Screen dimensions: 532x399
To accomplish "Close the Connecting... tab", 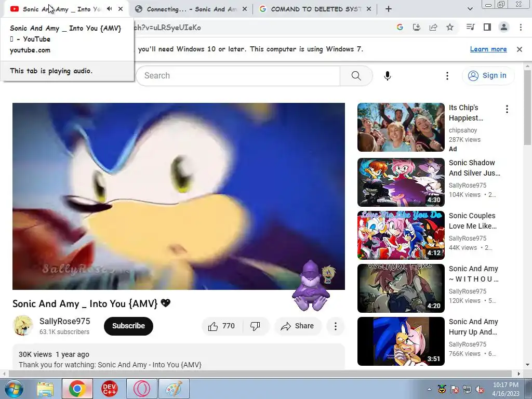I will point(245,9).
